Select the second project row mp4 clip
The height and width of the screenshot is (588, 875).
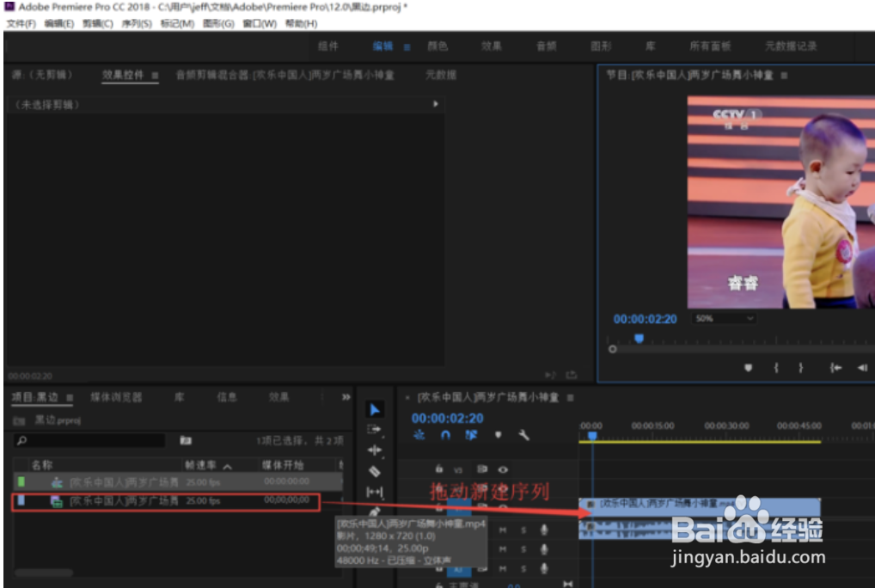click(x=166, y=501)
